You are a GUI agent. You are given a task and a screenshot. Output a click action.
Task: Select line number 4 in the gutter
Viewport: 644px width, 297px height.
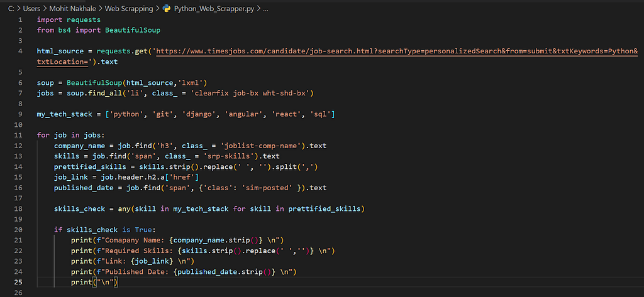(x=21, y=51)
